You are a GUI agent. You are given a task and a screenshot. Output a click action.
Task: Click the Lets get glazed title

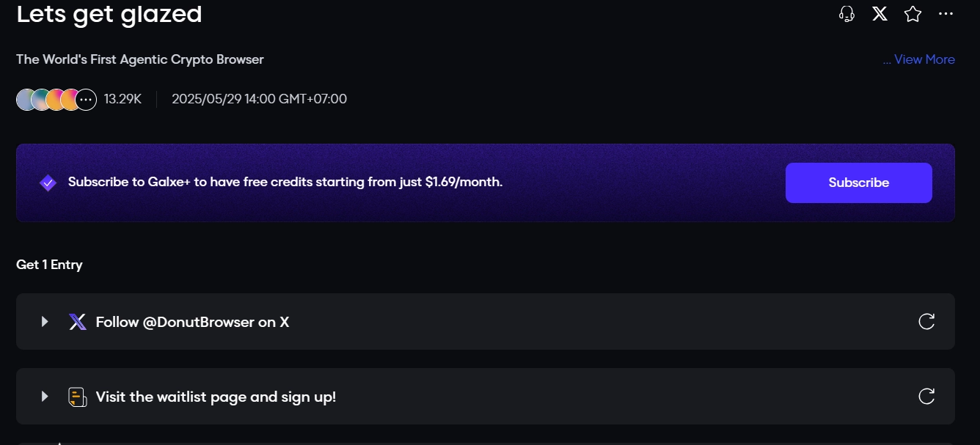(x=109, y=14)
